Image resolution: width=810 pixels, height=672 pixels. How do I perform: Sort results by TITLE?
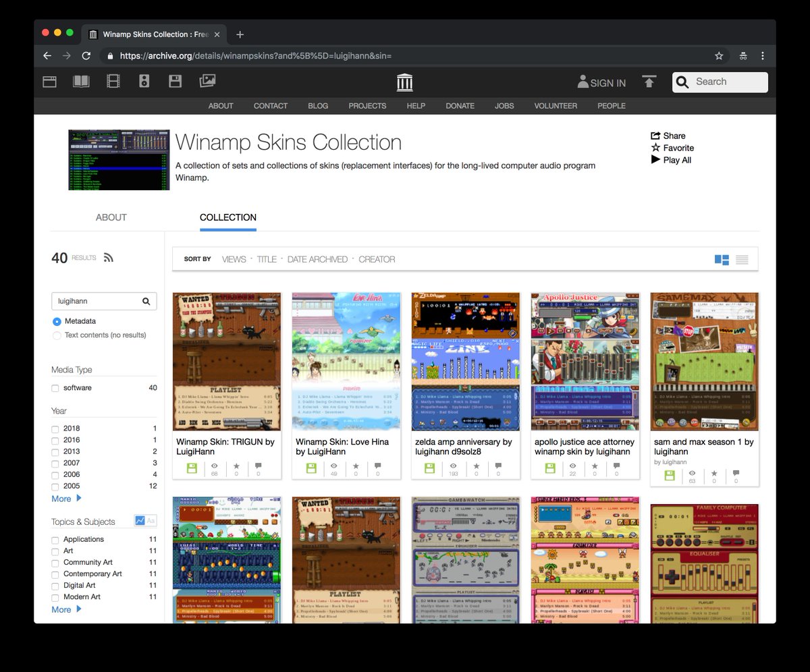(x=267, y=259)
